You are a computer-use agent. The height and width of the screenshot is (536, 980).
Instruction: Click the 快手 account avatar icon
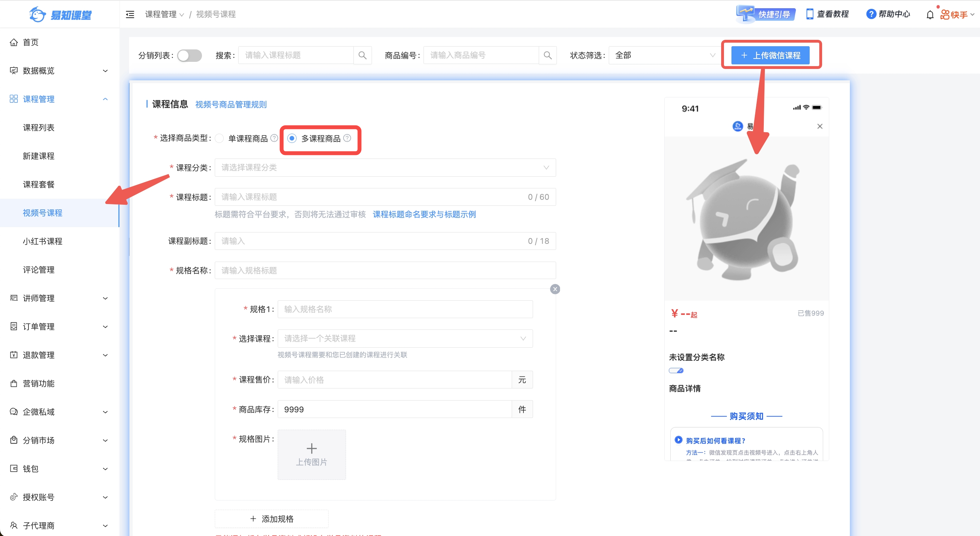pos(945,15)
